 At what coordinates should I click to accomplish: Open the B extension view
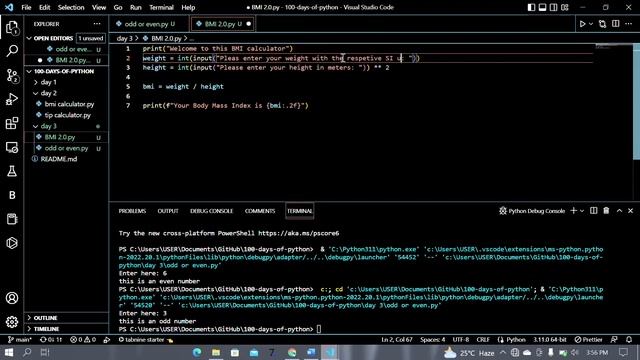tap(12, 195)
